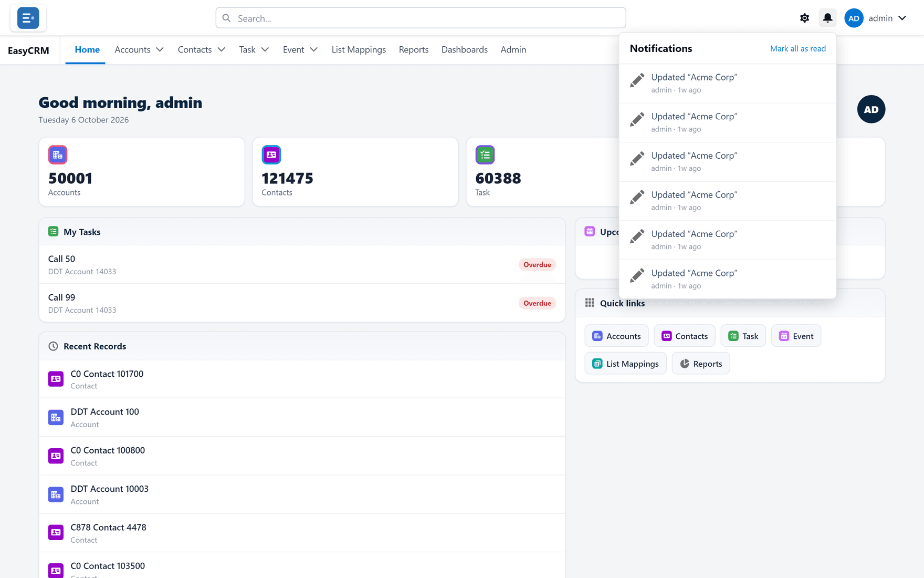Click the DDT Account 100 account icon
The image size is (924, 578).
click(x=56, y=418)
